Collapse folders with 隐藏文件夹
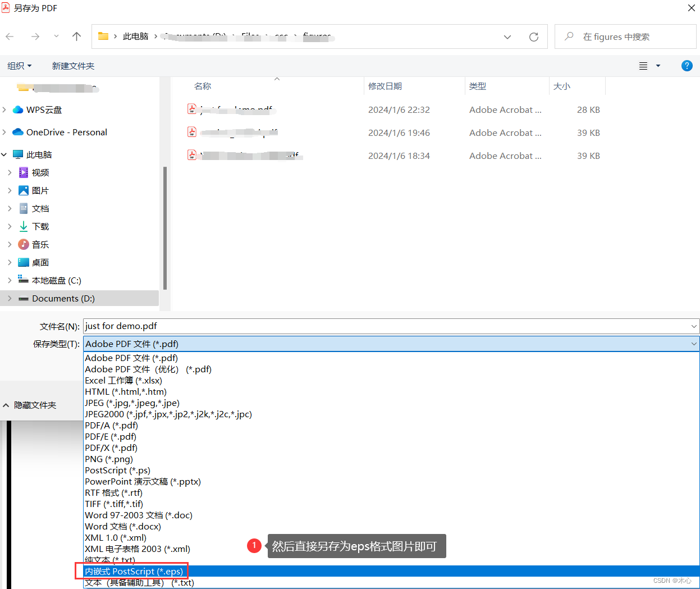Screen dimensions: 700x589 tap(30, 405)
